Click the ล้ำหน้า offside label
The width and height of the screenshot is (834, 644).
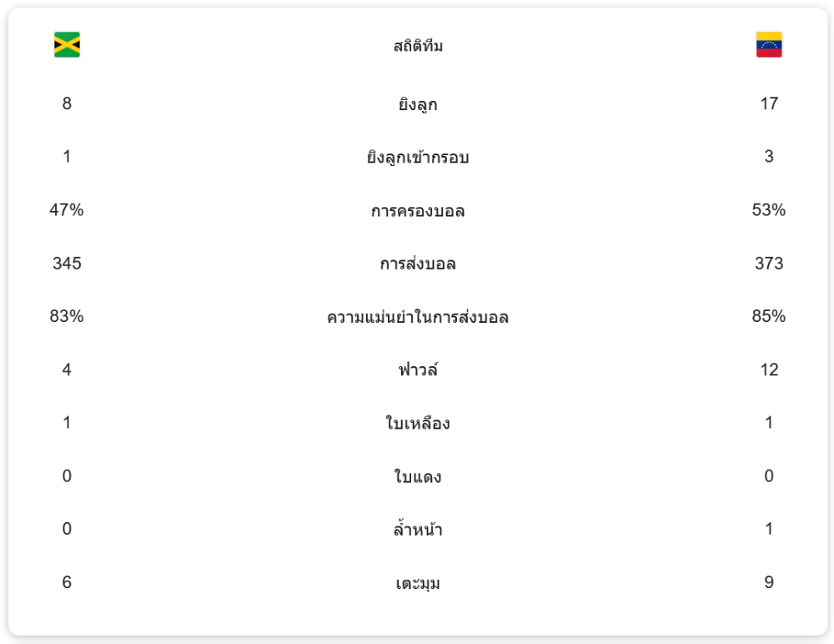(418, 529)
